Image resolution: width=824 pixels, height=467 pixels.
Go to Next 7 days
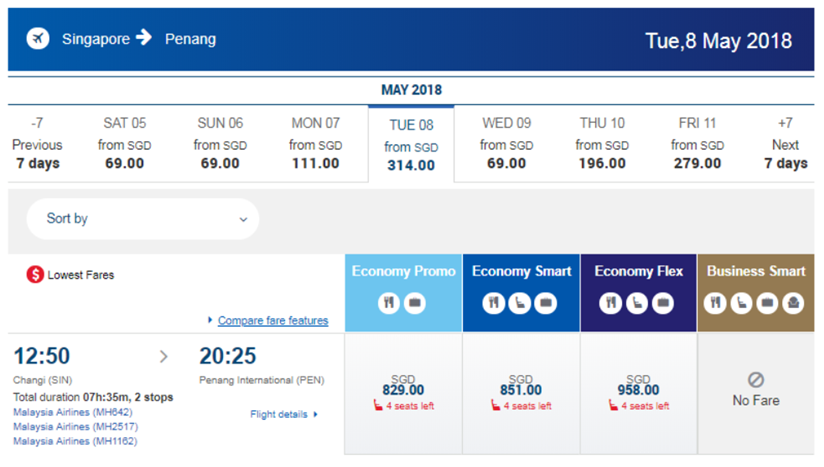coord(786,143)
